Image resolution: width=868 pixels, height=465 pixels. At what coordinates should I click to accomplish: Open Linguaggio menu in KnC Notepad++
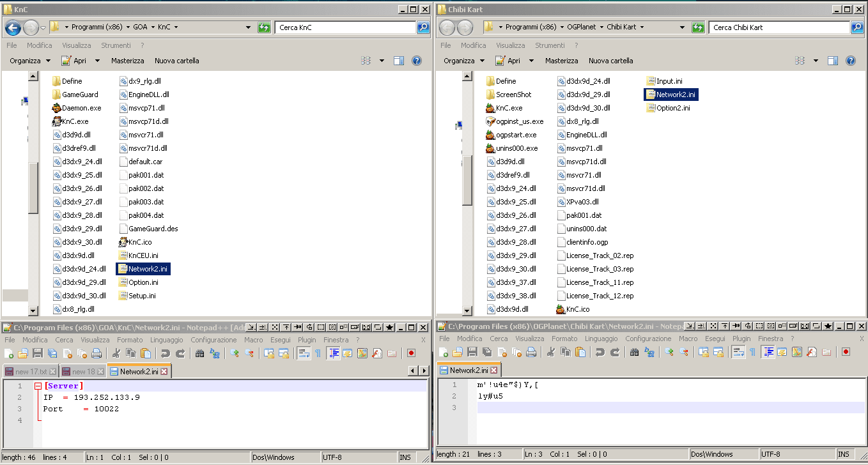tap(167, 340)
